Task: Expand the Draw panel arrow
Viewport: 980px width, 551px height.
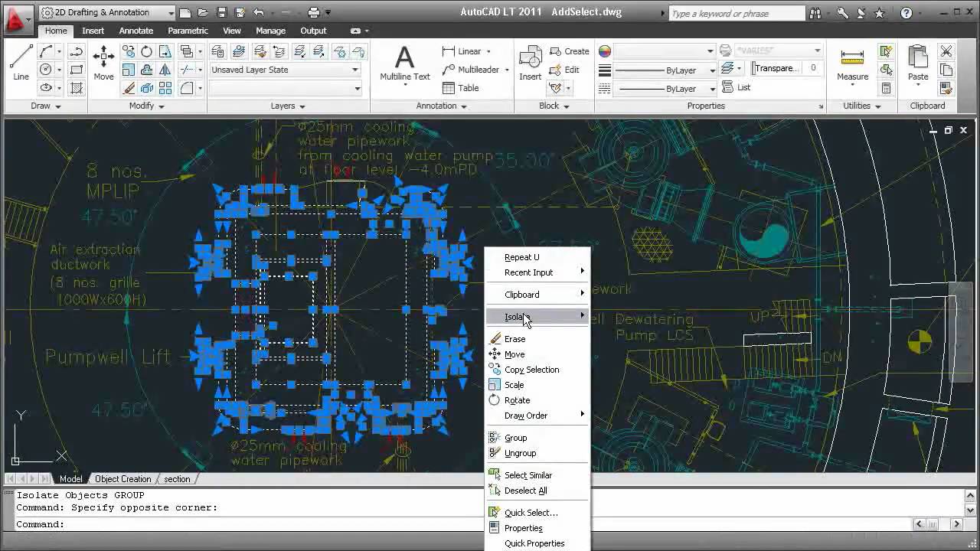Action: click(x=57, y=106)
